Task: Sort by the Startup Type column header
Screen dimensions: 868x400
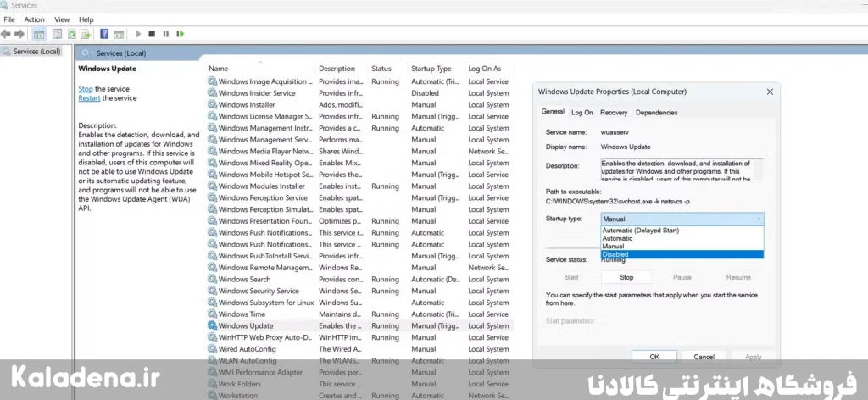Action: 436,69
